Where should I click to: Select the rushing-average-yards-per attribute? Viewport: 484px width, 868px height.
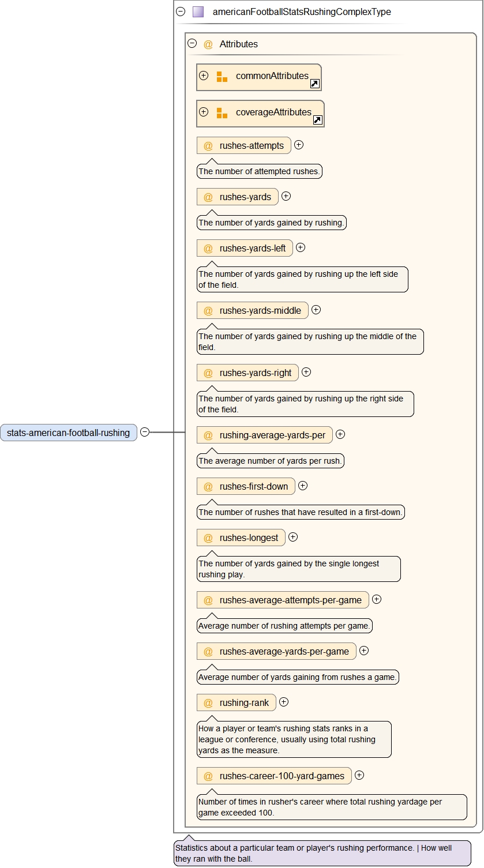coord(272,435)
